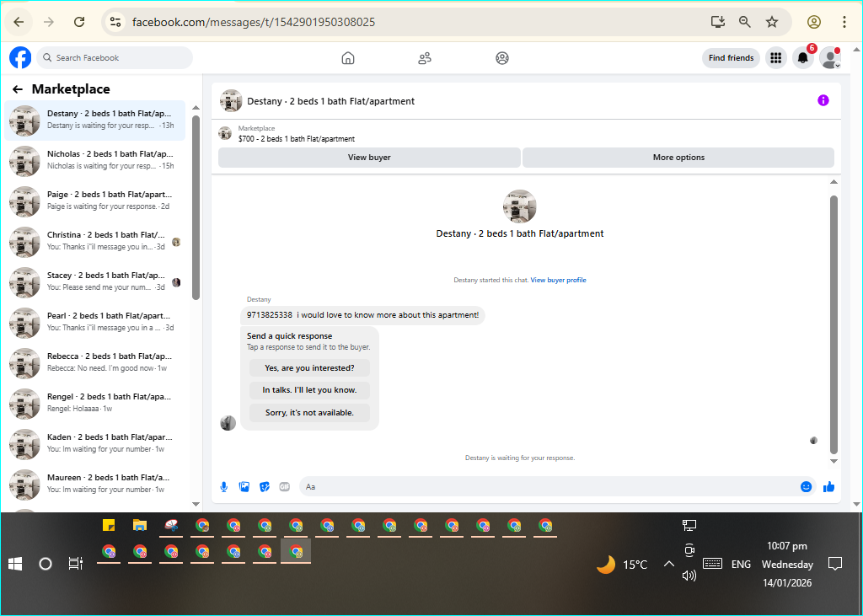The image size is (863, 616).
Task: Open Christina conversation in the list
Action: (94, 241)
